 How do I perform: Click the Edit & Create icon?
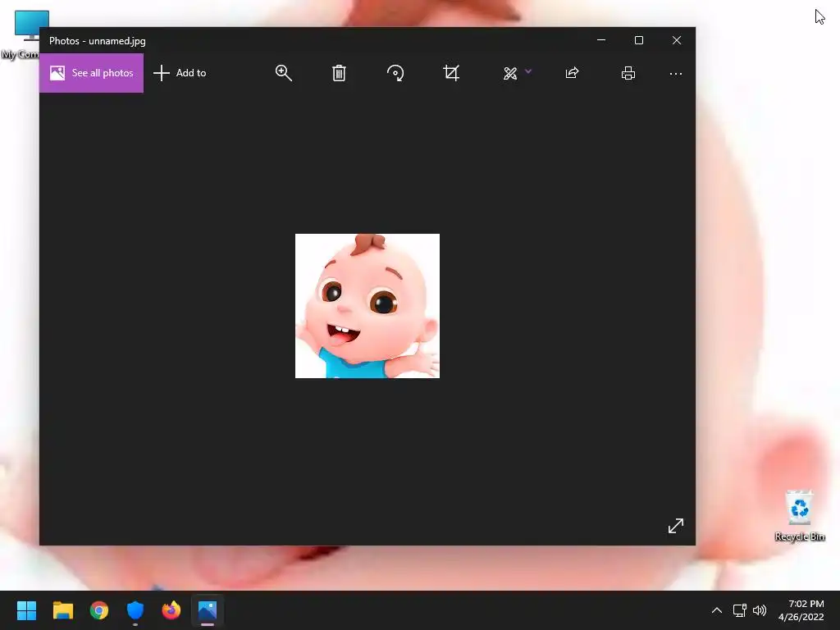click(510, 73)
